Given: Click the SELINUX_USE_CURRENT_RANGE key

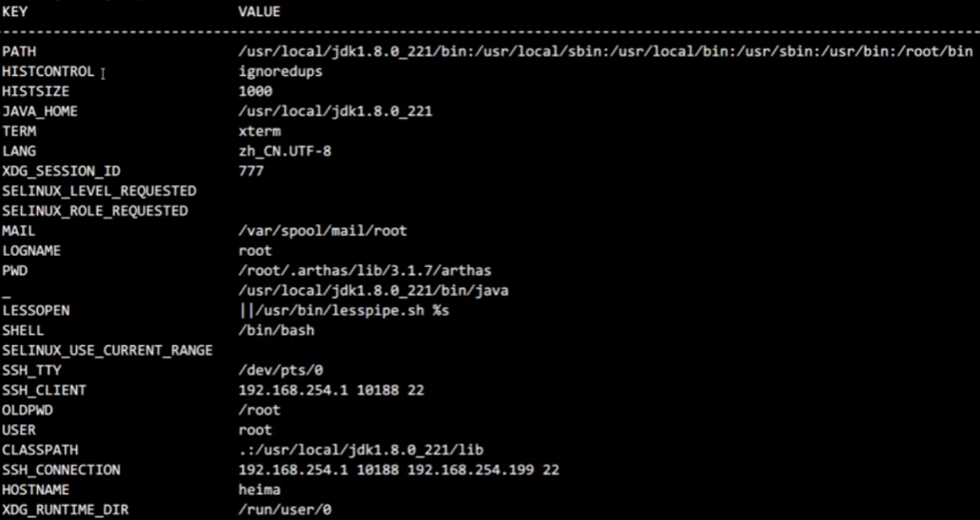Looking at the screenshot, I should [108, 351].
